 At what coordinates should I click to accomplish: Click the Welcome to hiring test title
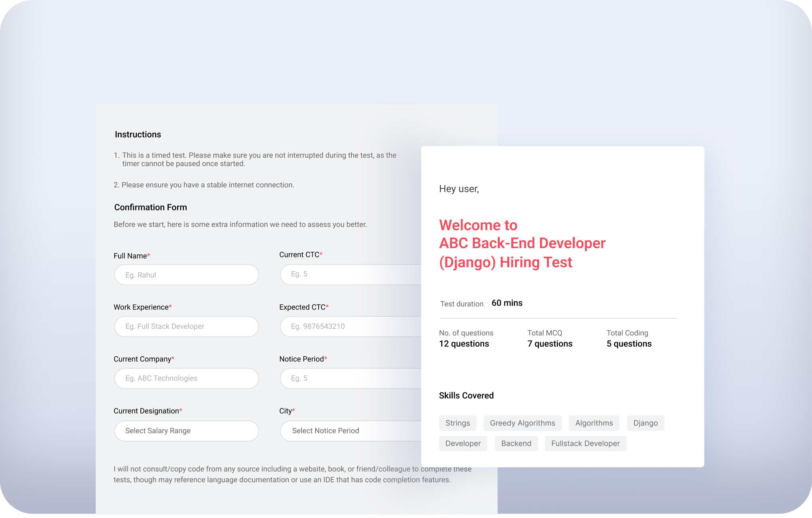(x=522, y=243)
